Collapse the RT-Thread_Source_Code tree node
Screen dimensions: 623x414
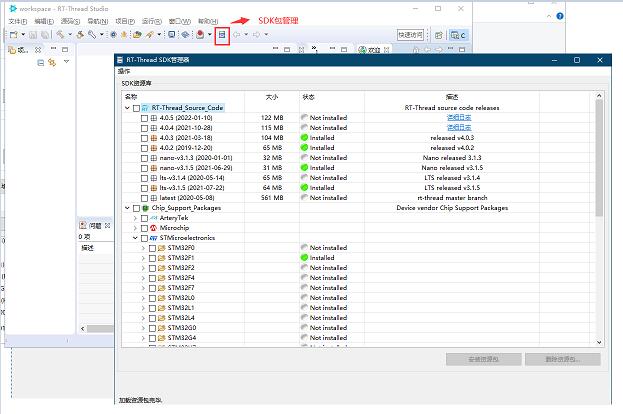127,108
